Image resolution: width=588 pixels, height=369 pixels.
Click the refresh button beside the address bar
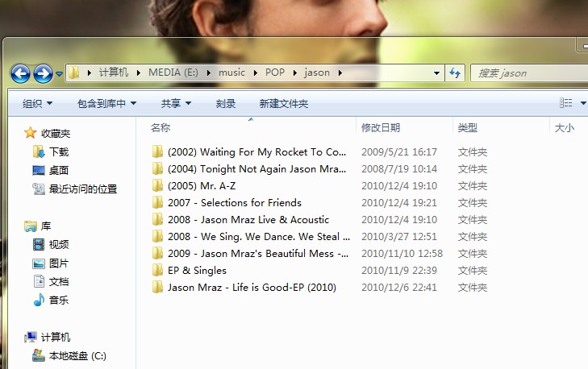pos(455,73)
